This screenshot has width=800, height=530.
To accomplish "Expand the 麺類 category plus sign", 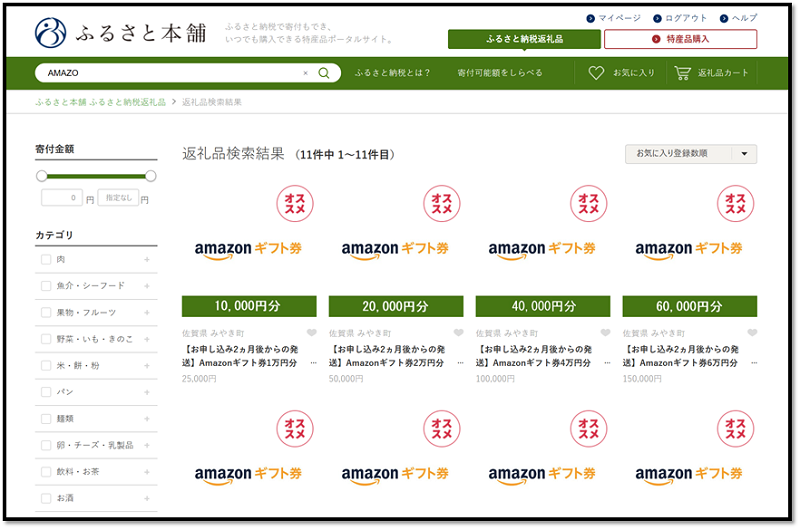I will [147, 419].
